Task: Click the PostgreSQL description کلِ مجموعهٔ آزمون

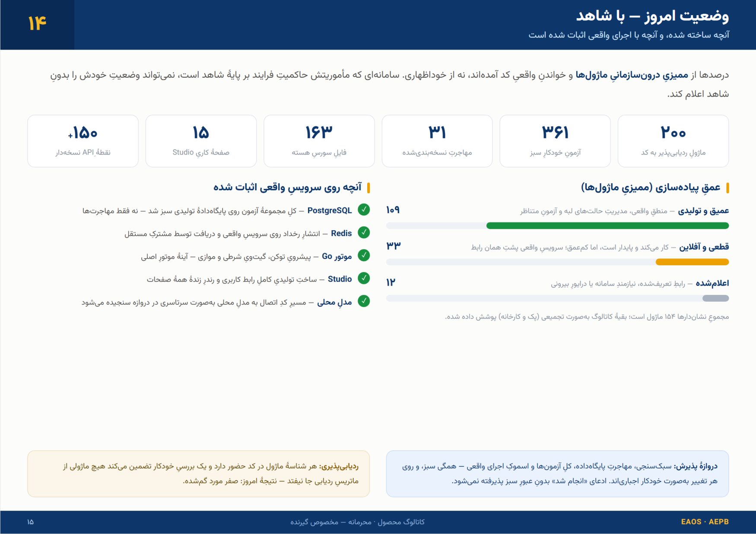Action: 190,211
